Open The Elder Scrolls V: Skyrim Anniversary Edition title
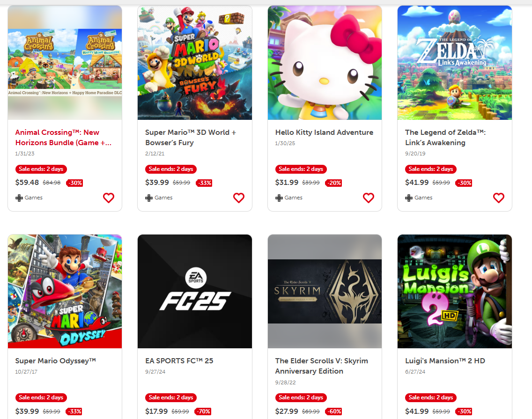 coord(322,366)
